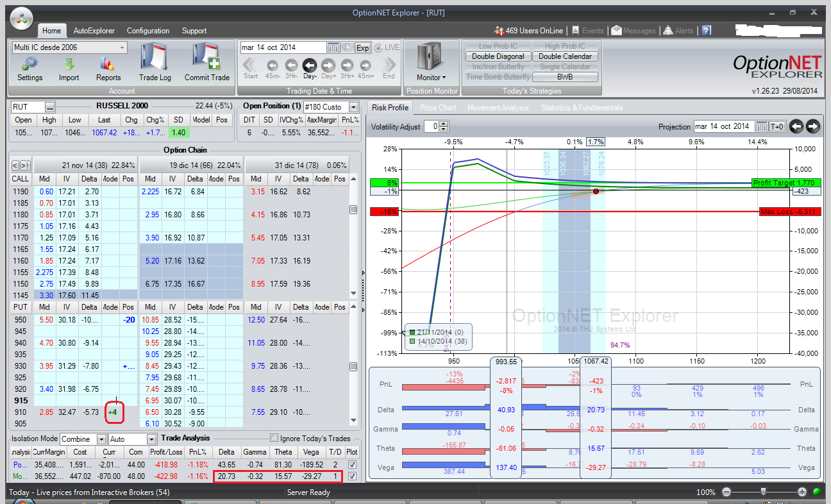
Task: Enable Ignore Today's Trades checkbox
Action: tap(274, 439)
